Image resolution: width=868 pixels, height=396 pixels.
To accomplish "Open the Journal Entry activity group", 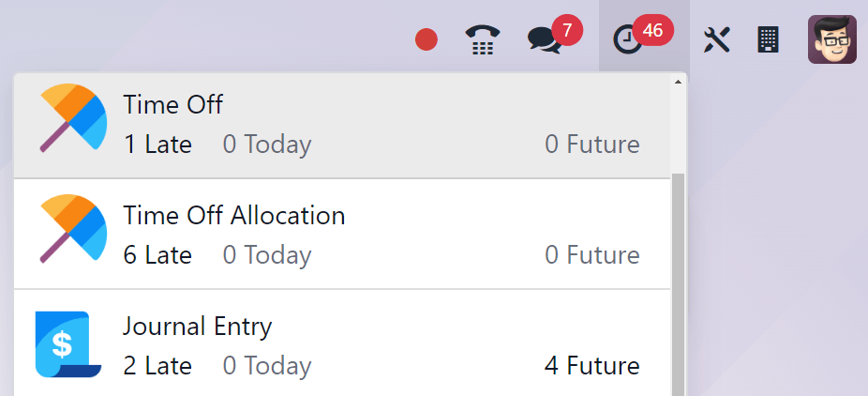I will [198, 327].
